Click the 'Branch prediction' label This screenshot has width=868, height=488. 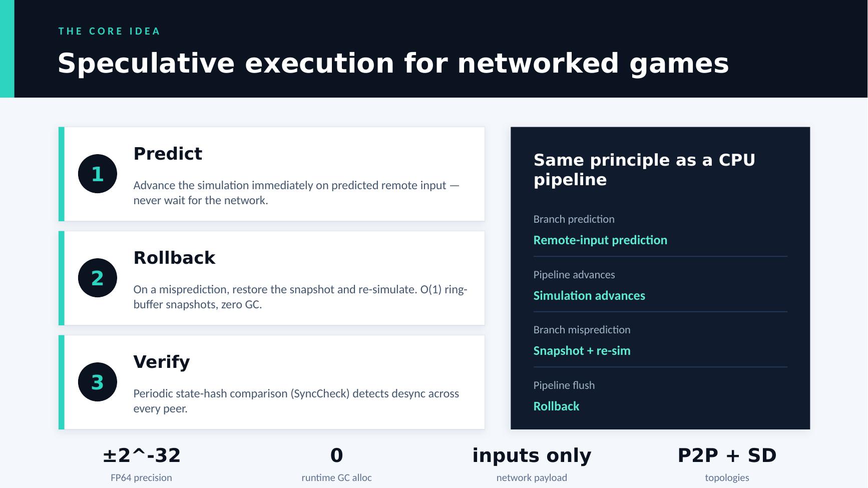point(574,219)
